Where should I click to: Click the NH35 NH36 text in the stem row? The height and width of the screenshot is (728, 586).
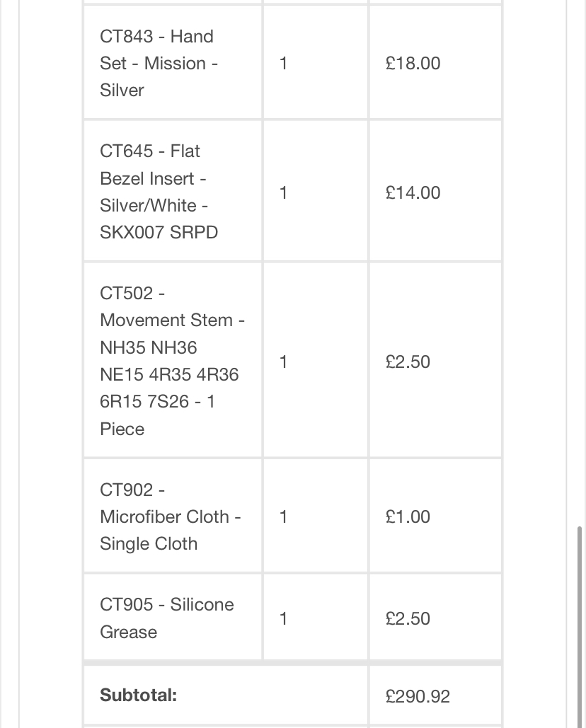click(x=149, y=347)
